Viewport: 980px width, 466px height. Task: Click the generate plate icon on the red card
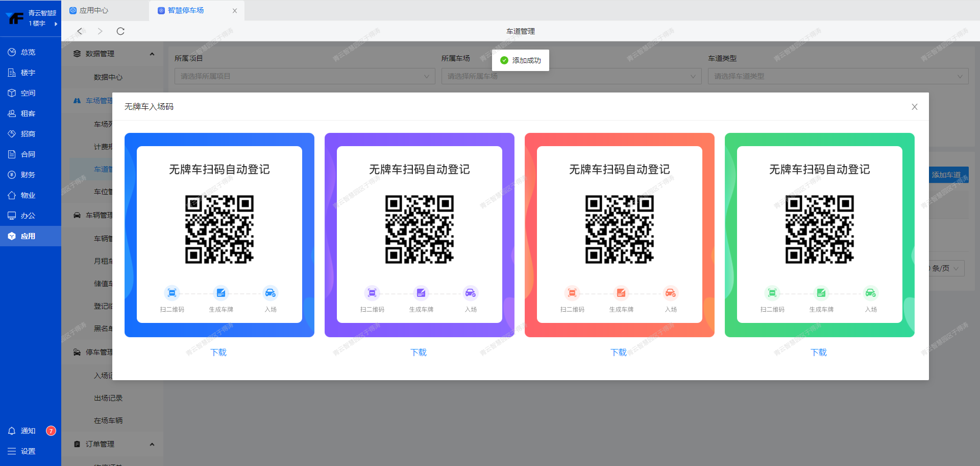621,293
